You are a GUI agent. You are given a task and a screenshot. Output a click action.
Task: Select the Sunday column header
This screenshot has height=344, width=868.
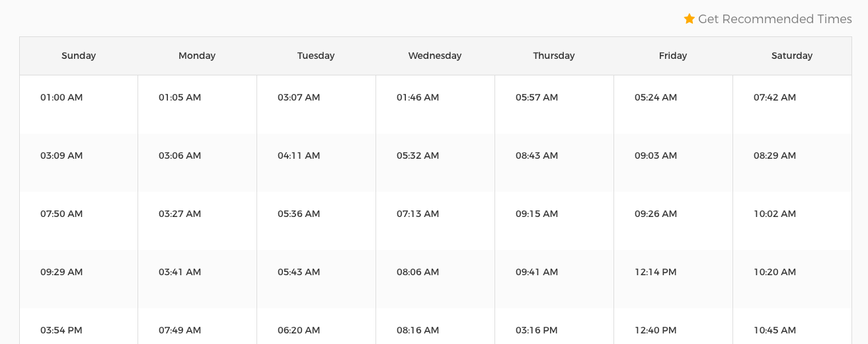pos(79,56)
